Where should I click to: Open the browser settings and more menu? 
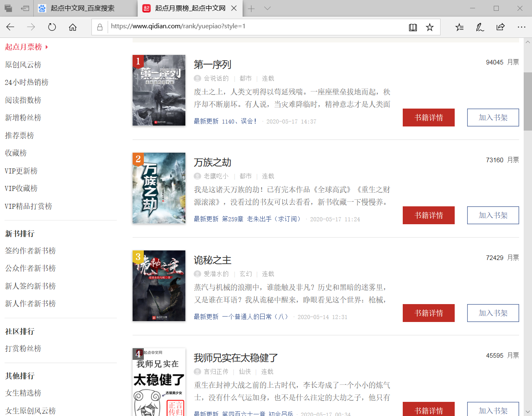(x=522, y=27)
